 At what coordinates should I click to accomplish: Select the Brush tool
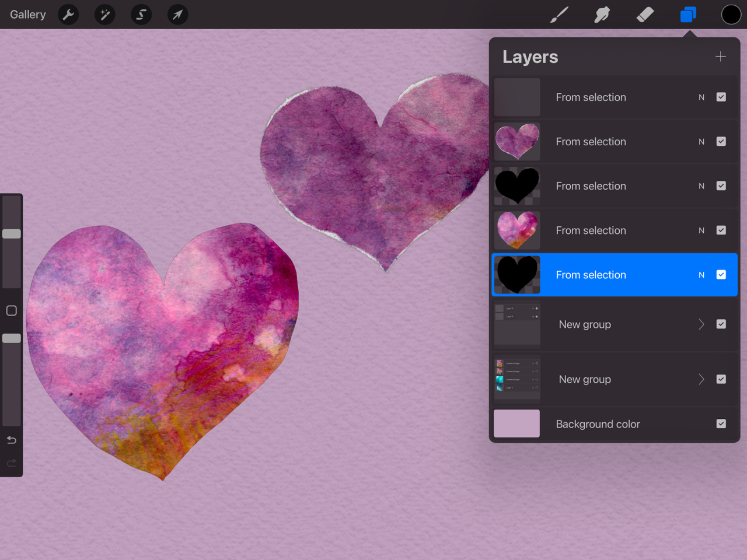559,15
